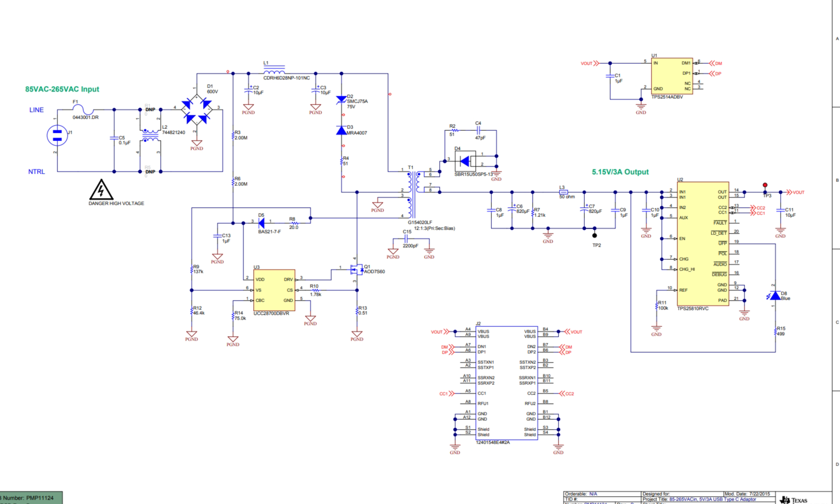The image size is (840, 504).
Task: Select the D3 MRA4007 diode symbol
Action: click(x=341, y=130)
